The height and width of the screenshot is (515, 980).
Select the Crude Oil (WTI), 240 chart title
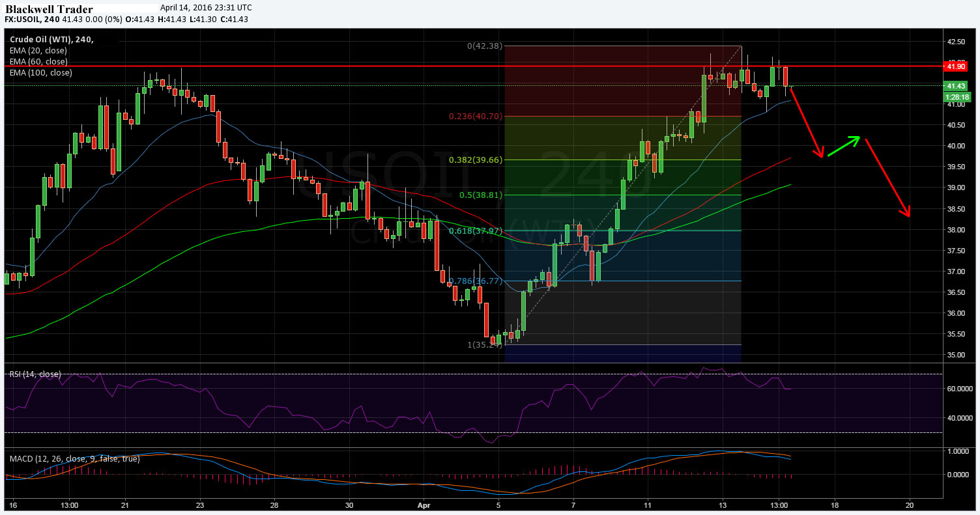click(x=51, y=40)
